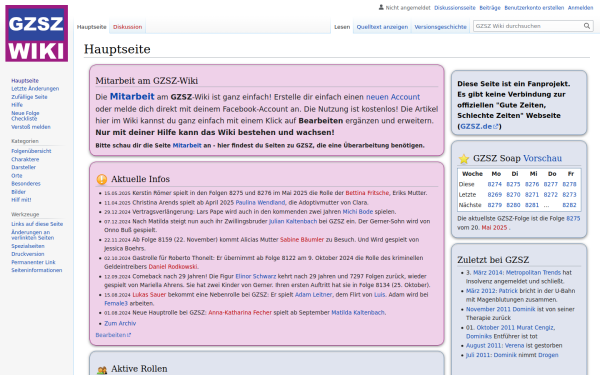Open Paulina Wendland character link

pos(260,203)
